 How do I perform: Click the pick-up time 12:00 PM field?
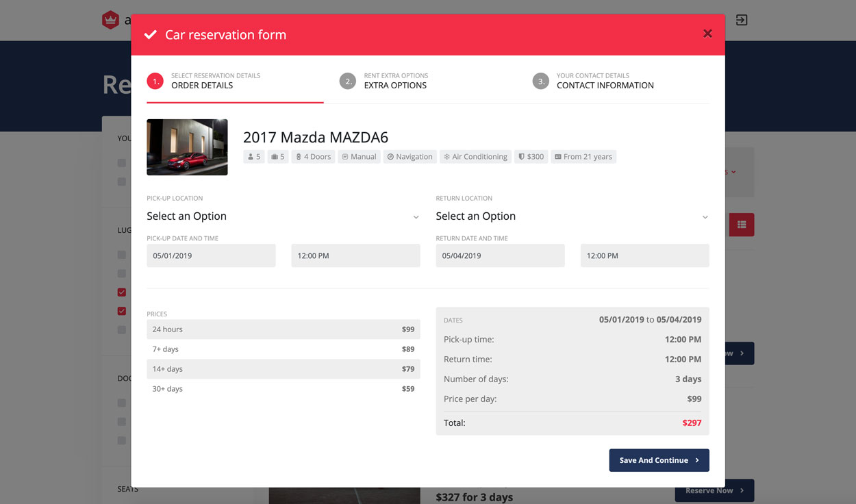355,255
